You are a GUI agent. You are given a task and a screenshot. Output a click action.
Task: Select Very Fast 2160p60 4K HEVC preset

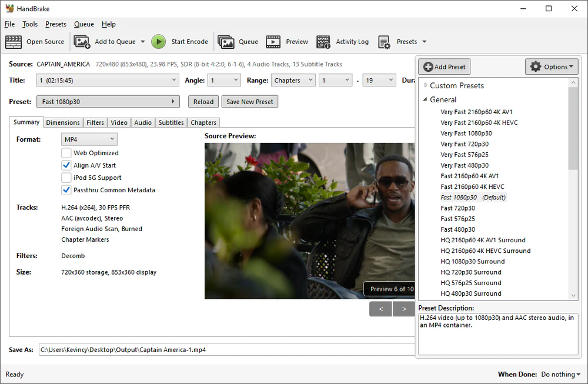pos(479,123)
